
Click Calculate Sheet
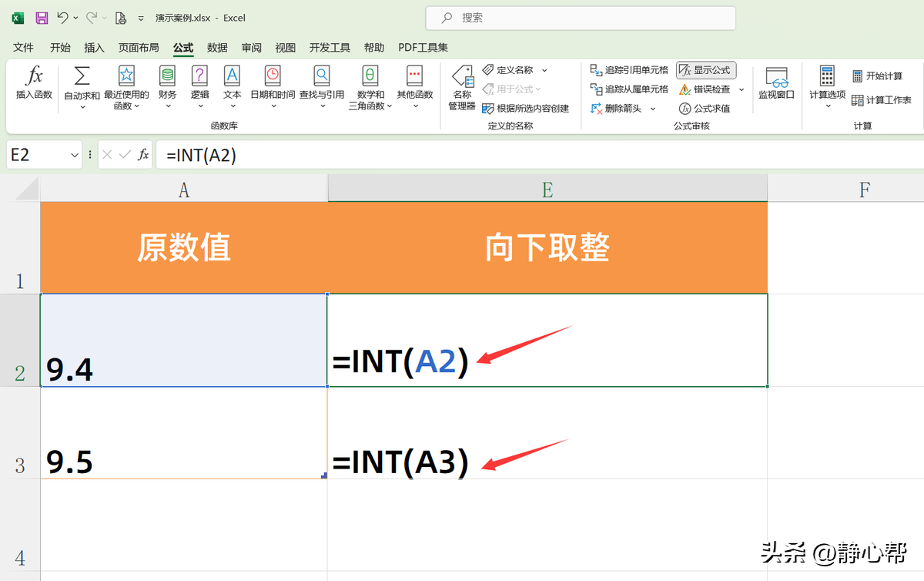pyautogui.click(x=882, y=100)
